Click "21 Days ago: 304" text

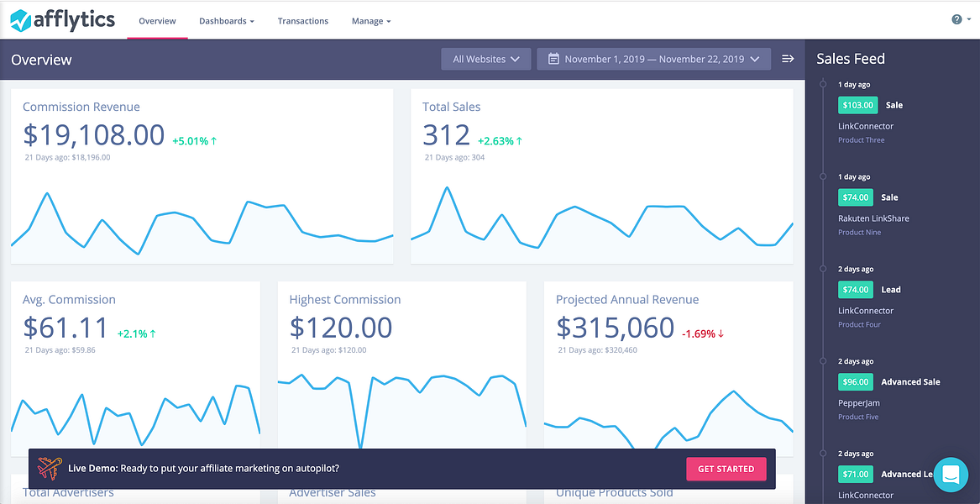(x=454, y=158)
